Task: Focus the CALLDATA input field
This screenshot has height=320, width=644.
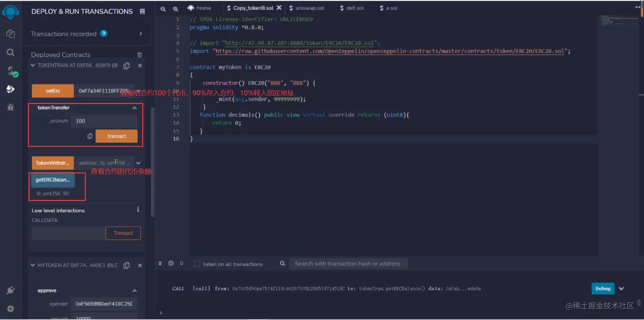Action: pyautogui.click(x=69, y=233)
